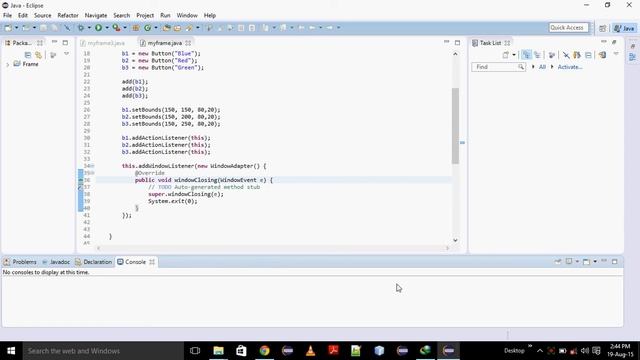Screen dimensions: 640x360
Task: Click the Open Task envelope icon in toolbar
Action: pyautogui.click(x=178, y=28)
